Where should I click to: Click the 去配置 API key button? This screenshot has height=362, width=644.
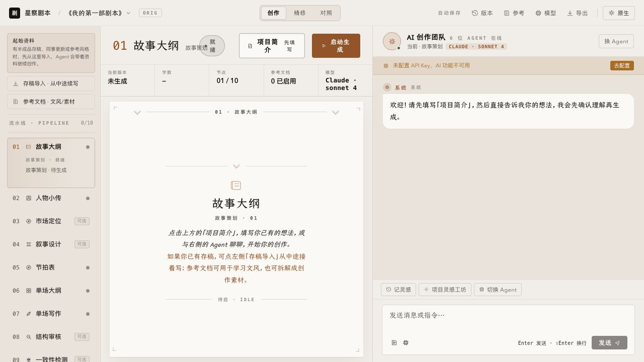tap(622, 65)
